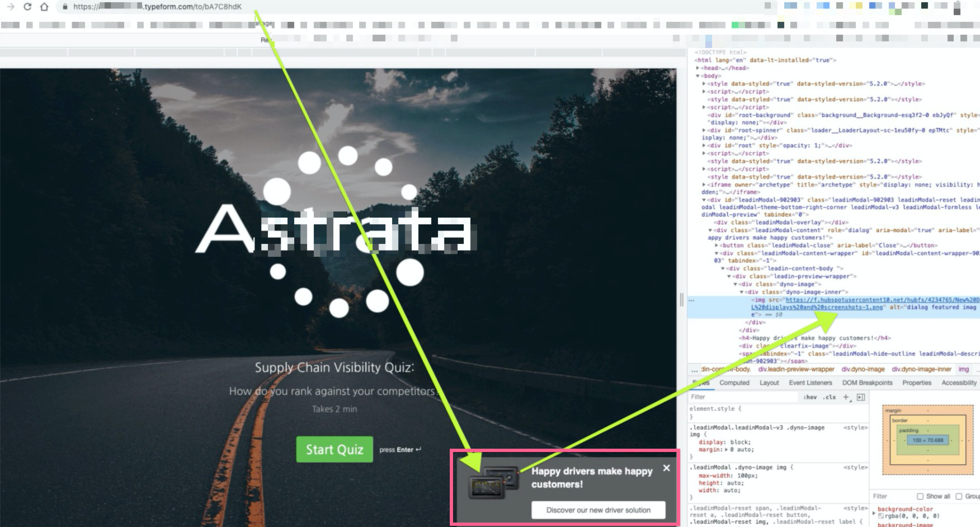Expand the root-spinner div node
This screenshot has width=980, height=527.
[704, 130]
